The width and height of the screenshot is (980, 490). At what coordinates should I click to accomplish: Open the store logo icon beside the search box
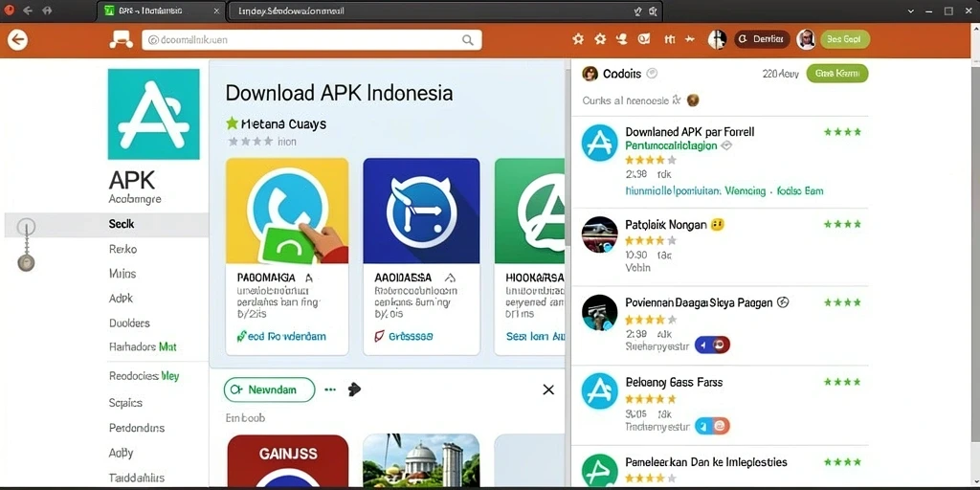122,40
